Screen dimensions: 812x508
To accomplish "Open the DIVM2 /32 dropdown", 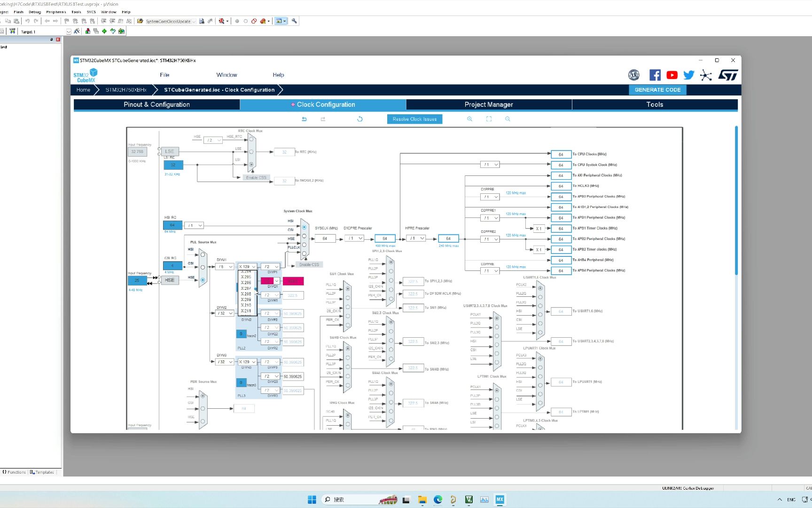I will tap(225, 313).
